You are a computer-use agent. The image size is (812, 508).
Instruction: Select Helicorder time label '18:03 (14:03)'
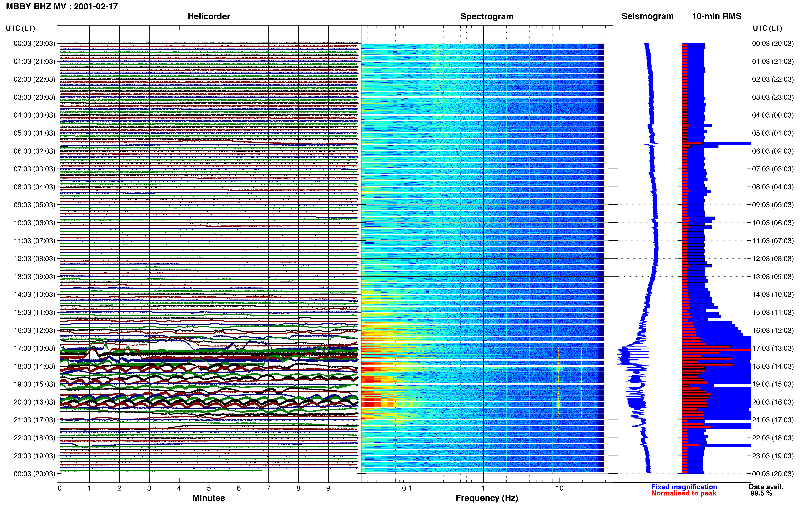coord(34,366)
